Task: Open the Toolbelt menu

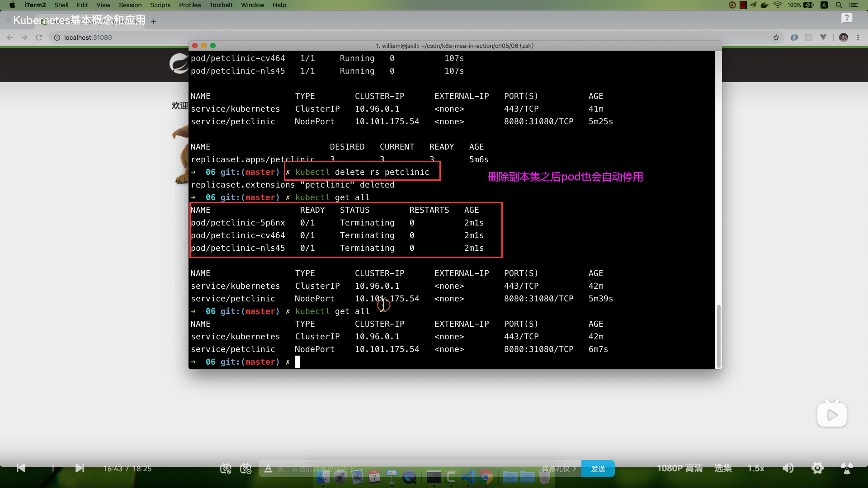Action: click(x=221, y=5)
